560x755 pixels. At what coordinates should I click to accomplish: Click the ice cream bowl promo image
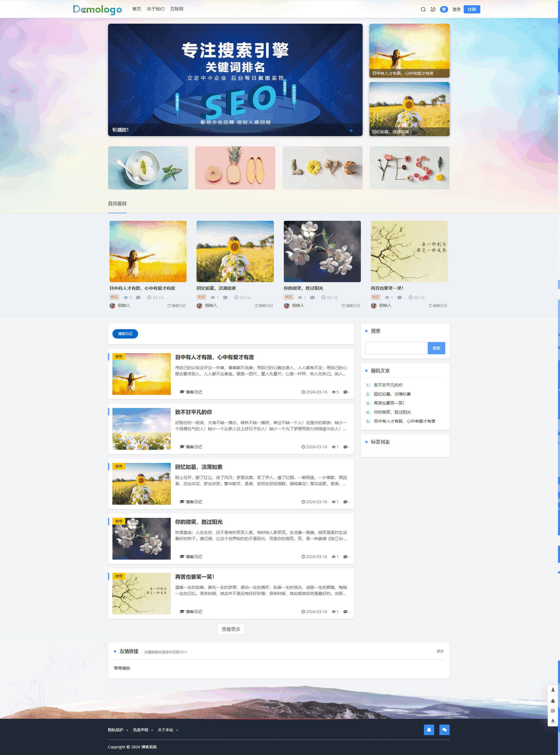click(x=148, y=168)
